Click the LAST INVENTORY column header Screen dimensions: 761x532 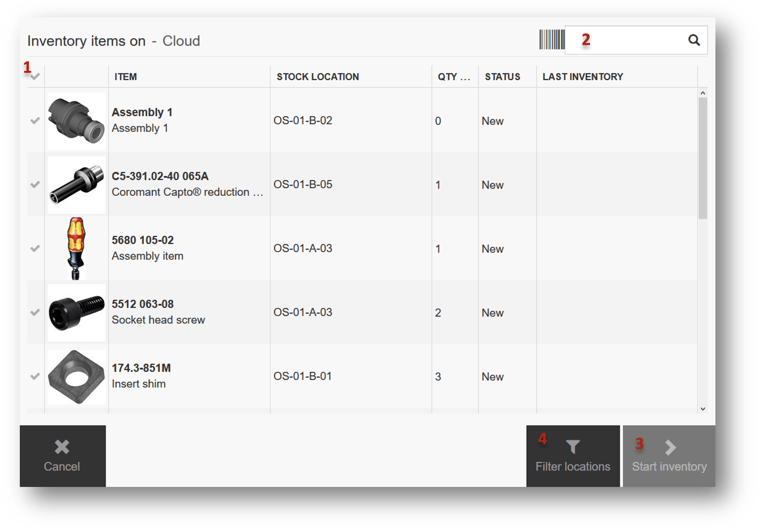[583, 77]
